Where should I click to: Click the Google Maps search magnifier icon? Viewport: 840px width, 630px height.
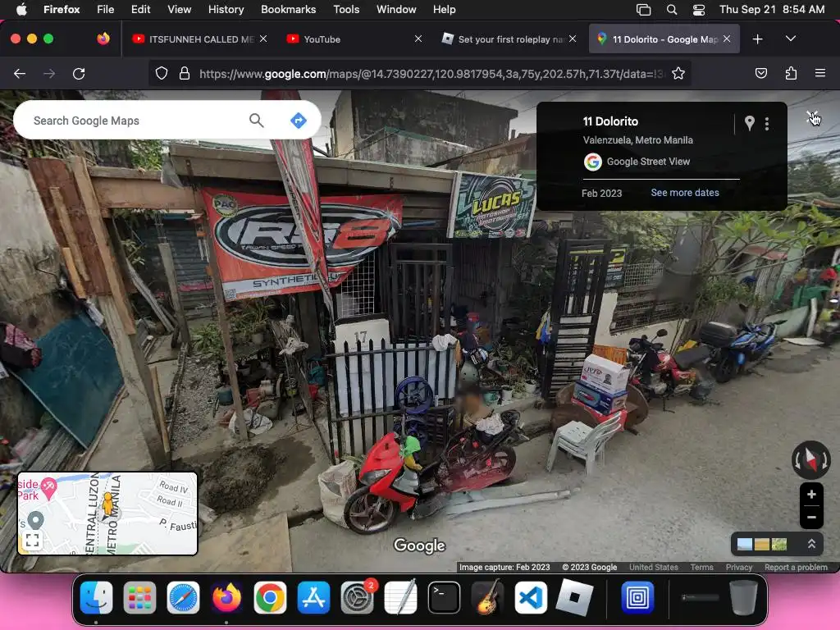(257, 120)
